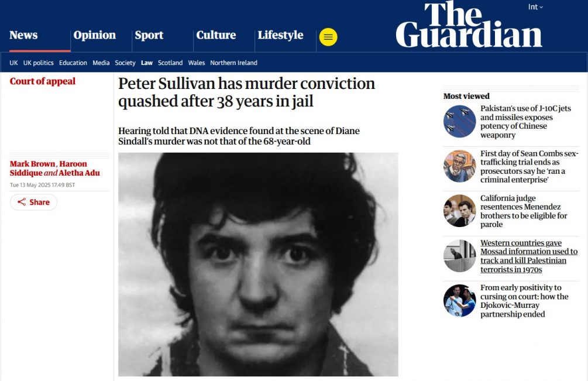The height and width of the screenshot is (381, 588).
Task: Select the Sport section tab
Action: [x=149, y=35]
